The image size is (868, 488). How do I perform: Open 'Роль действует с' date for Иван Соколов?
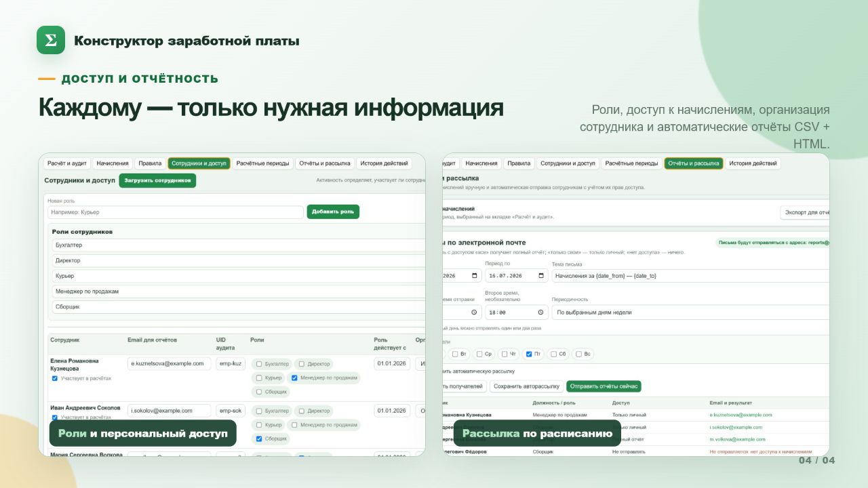coord(391,411)
